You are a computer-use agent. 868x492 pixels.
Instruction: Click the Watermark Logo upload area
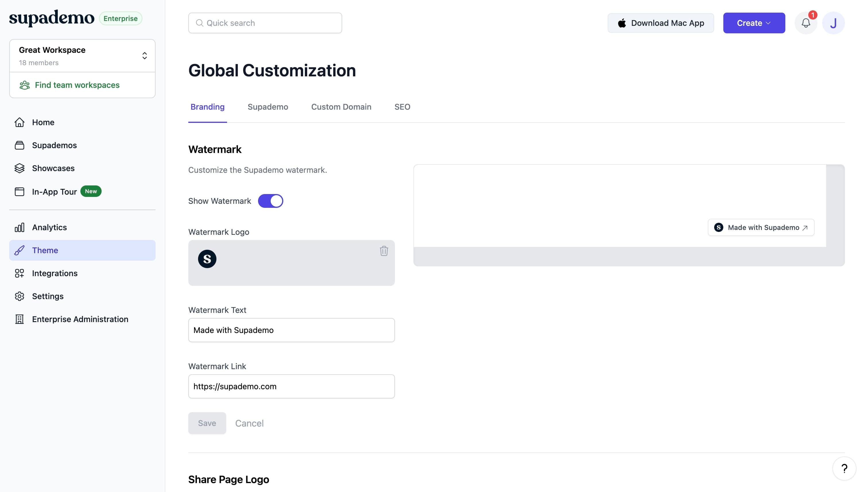pos(291,263)
